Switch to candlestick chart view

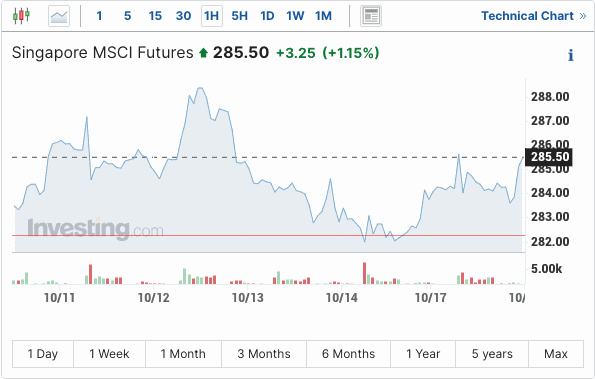point(21,16)
